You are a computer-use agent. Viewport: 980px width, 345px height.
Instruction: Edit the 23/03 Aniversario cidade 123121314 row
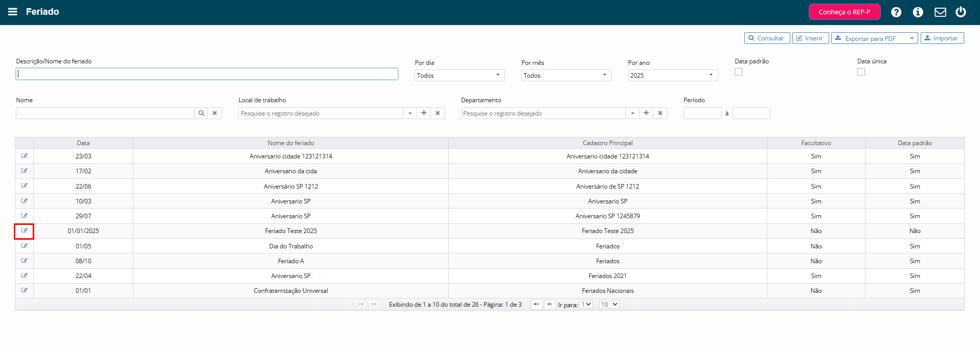(x=25, y=156)
